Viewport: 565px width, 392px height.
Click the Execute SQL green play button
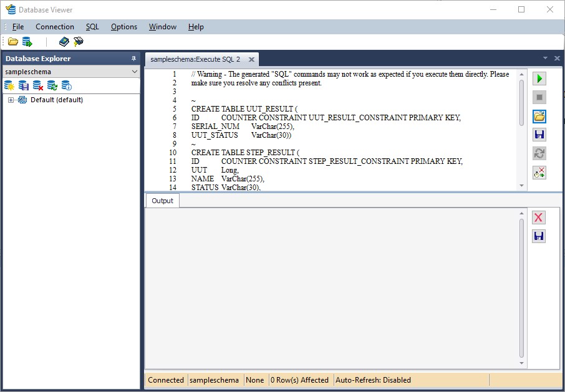coord(539,79)
